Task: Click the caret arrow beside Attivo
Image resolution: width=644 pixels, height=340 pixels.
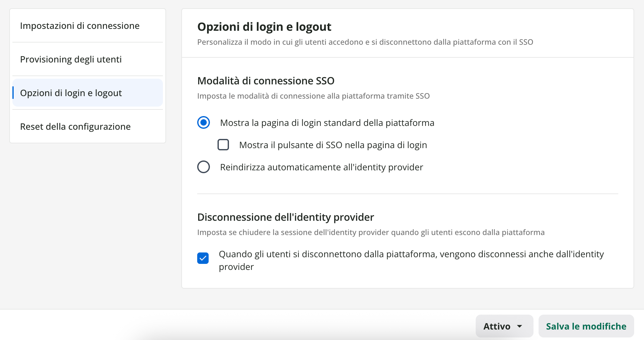Action: pos(520,326)
